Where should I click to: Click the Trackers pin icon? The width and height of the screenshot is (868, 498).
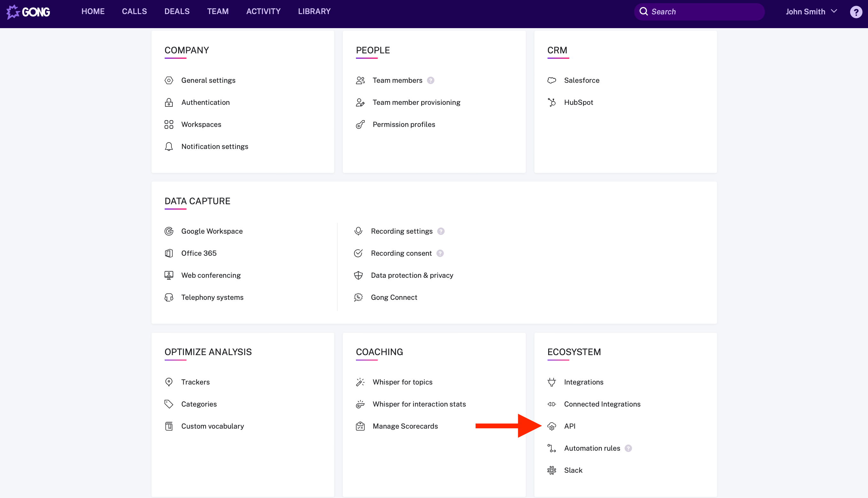click(169, 382)
